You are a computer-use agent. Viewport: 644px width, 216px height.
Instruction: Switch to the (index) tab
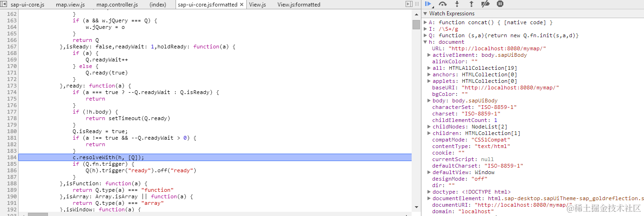coord(158,5)
